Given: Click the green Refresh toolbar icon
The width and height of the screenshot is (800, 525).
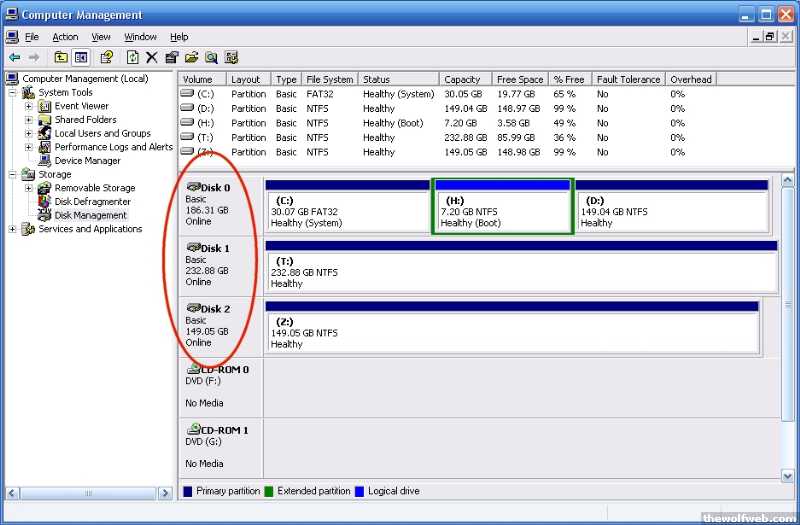Looking at the screenshot, I should click(x=132, y=57).
